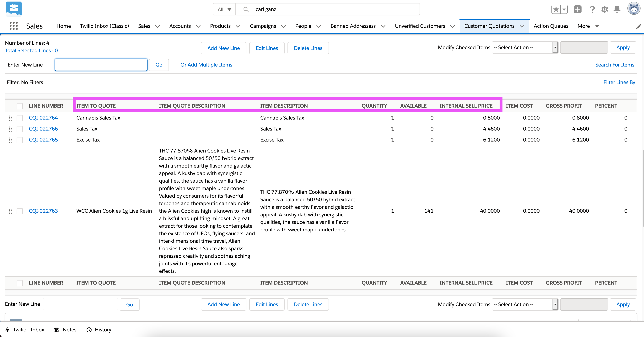Open the Accounts tab
Image resolution: width=644 pixels, height=337 pixels.
pyautogui.click(x=180, y=26)
